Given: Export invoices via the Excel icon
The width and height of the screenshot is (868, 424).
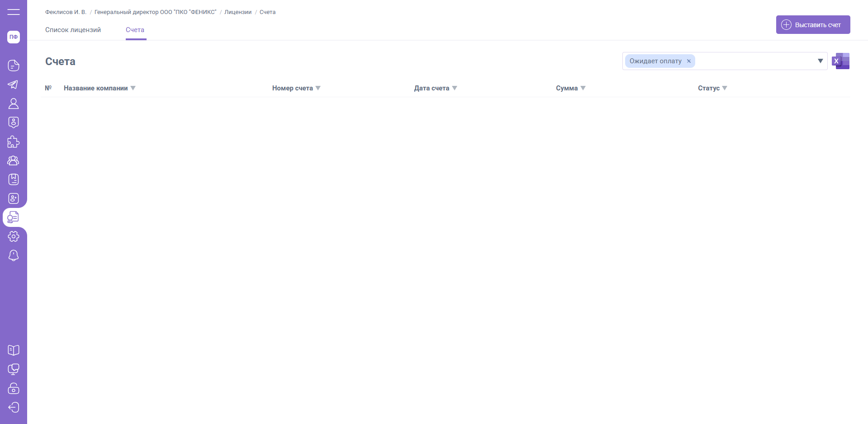Looking at the screenshot, I should (x=840, y=61).
